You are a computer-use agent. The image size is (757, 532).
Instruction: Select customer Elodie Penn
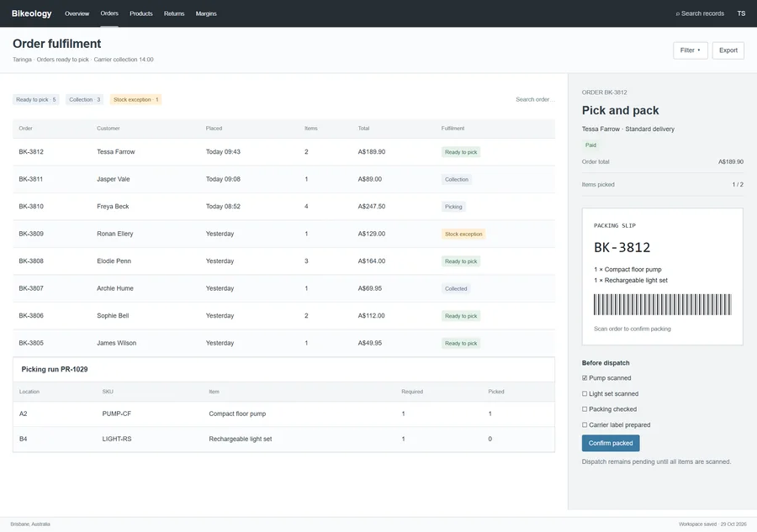pyautogui.click(x=114, y=261)
